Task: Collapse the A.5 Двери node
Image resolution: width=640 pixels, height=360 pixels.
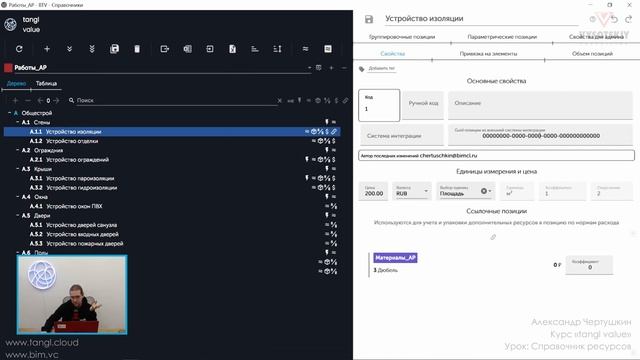Action: (x=18, y=216)
